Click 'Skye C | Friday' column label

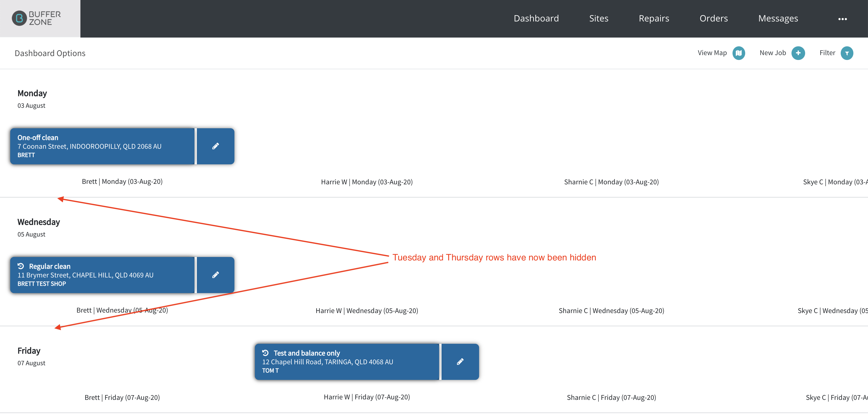pyautogui.click(x=836, y=398)
